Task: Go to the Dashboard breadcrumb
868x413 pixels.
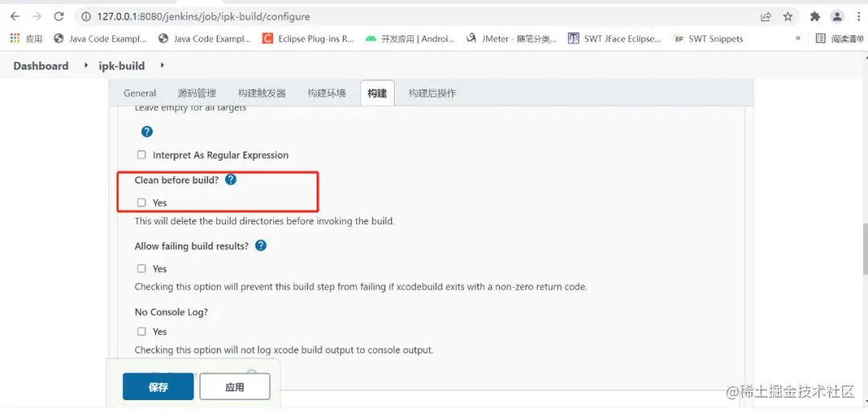Action: (41, 66)
